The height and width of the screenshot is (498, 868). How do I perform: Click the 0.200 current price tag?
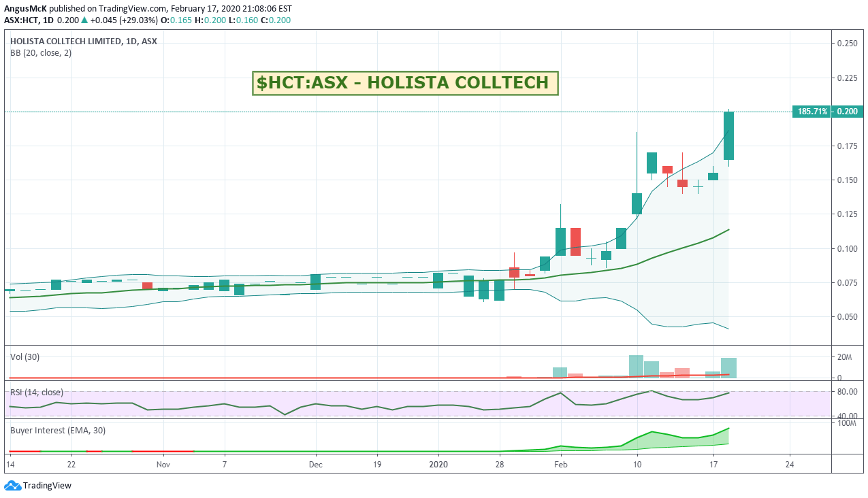click(847, 111)
